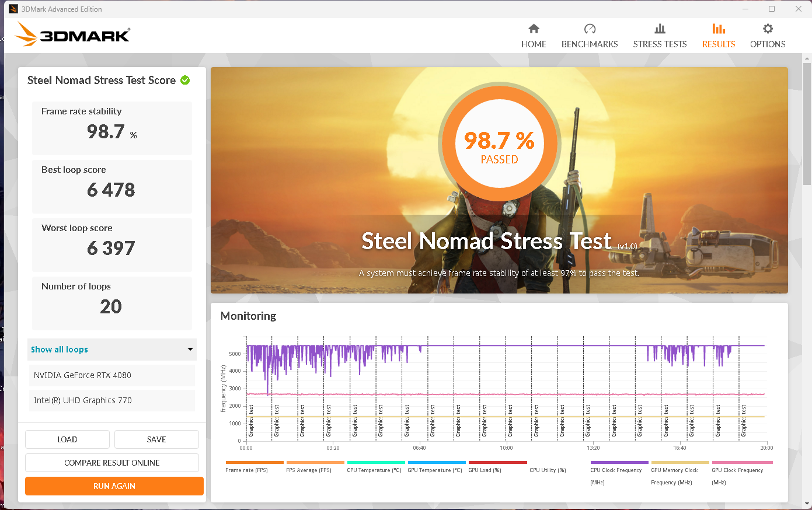Screen dimensions: 812x510
Task: Click the Frame rate stability 98.7 value
Action: (112, 132)
